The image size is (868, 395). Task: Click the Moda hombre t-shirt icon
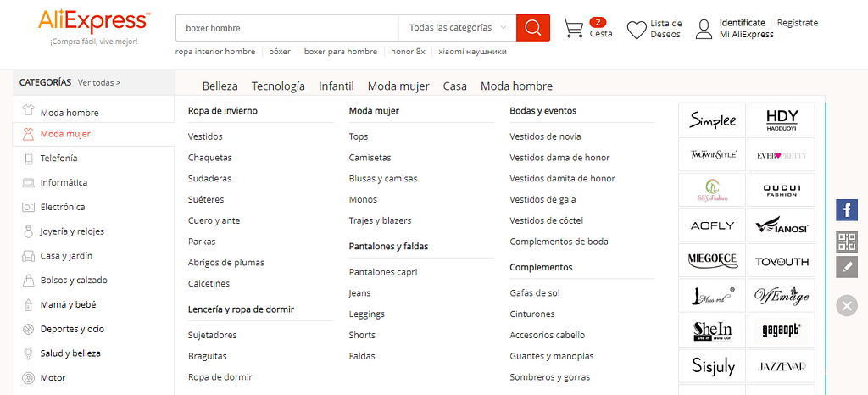coord(28,109)
